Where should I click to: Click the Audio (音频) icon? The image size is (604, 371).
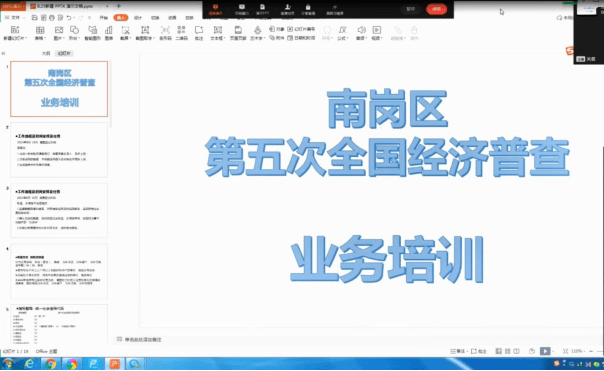tap(361, 30)
